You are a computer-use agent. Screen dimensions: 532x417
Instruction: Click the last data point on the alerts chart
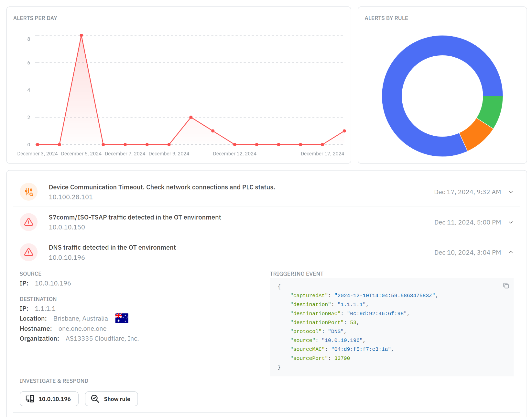coord(344,131)
